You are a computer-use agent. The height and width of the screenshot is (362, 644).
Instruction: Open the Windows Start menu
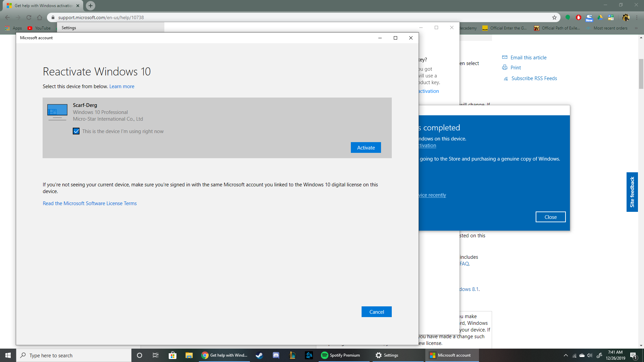pos(8,355)
